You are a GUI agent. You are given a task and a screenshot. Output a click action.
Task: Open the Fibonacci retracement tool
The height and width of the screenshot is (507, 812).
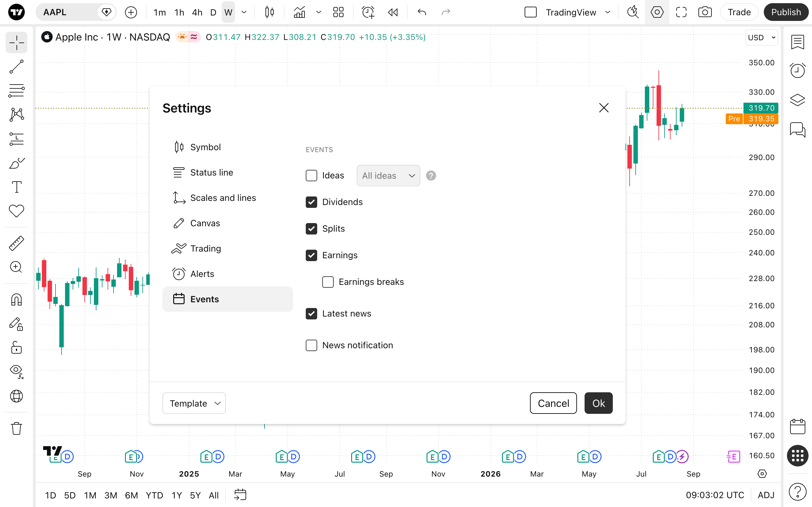coord(16,91)
